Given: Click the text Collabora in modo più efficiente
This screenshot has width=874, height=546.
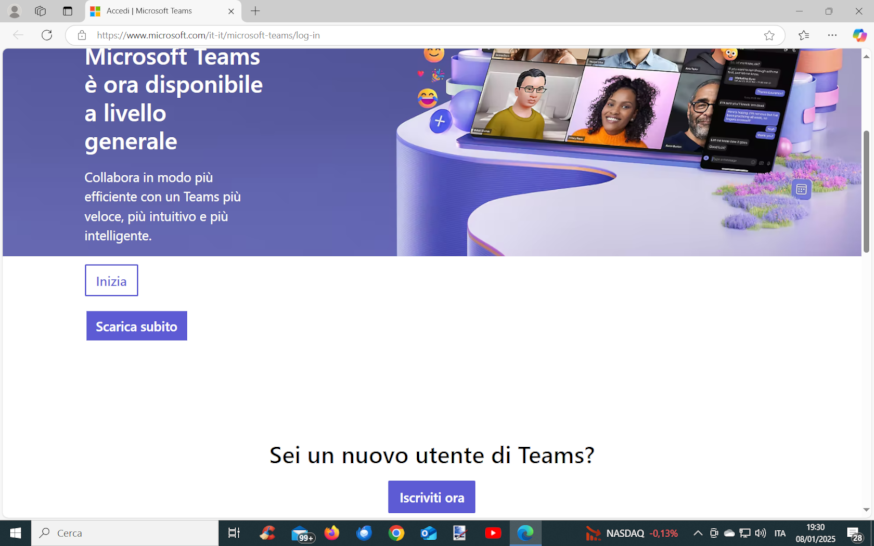Looking at the screenshot, I should click(x=162, y=206).
